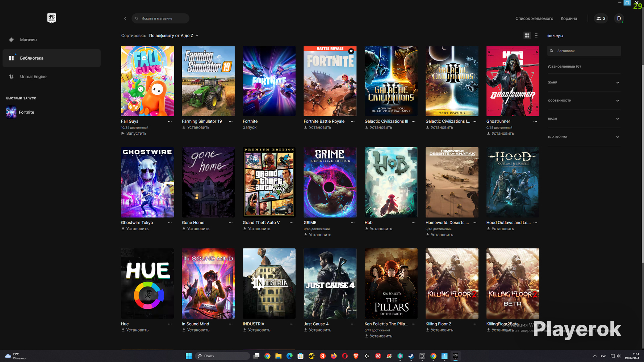Select Библиотека in the sidebar
This screenshot has height=362, width=644.
pyautogui.click(x=51, y=58)
